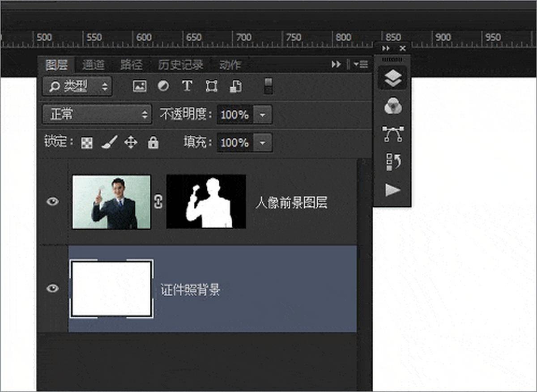This screenshot has height=392, width=537.
Task: Open the Layers panel icon in the dock
Action: [x=392, y=77]
